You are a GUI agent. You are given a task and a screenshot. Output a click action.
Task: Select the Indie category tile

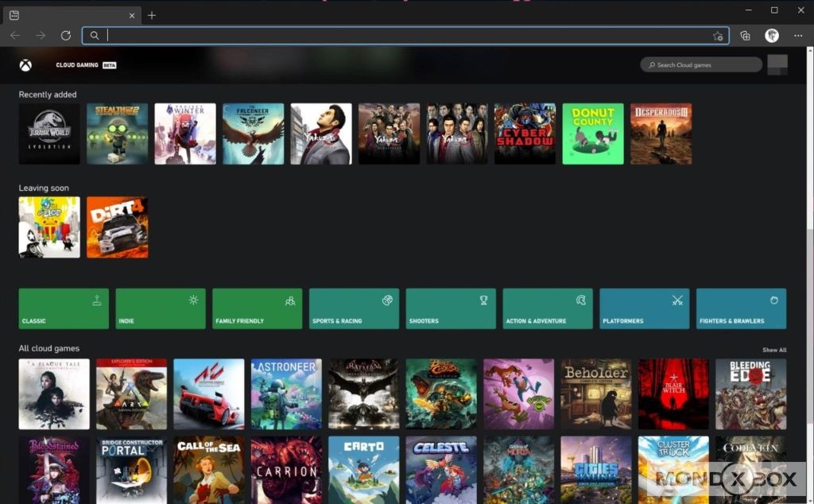coord(161,308)
